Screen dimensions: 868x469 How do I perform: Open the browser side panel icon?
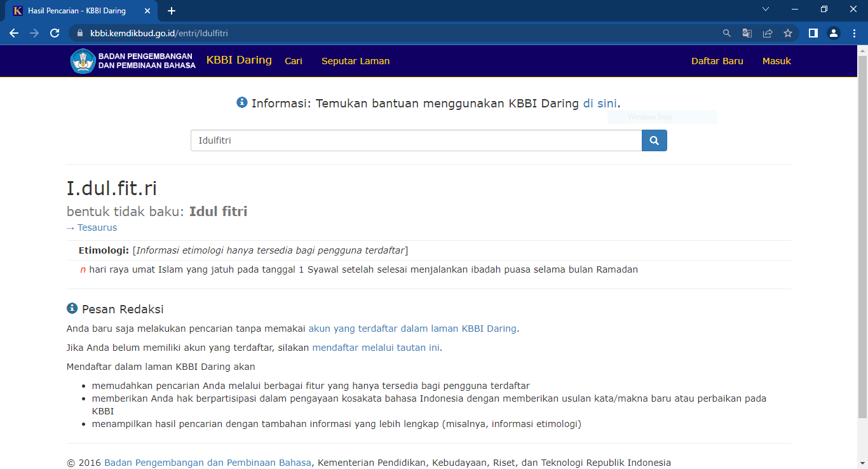pyautogui.click(x=813, y=33)
